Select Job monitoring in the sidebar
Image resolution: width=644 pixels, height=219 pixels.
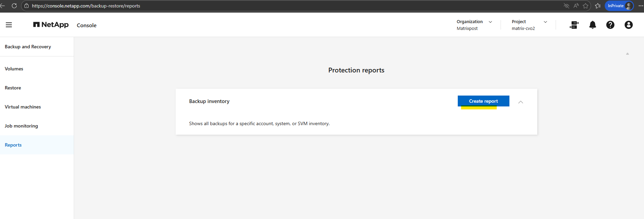[x=21, y=126]
